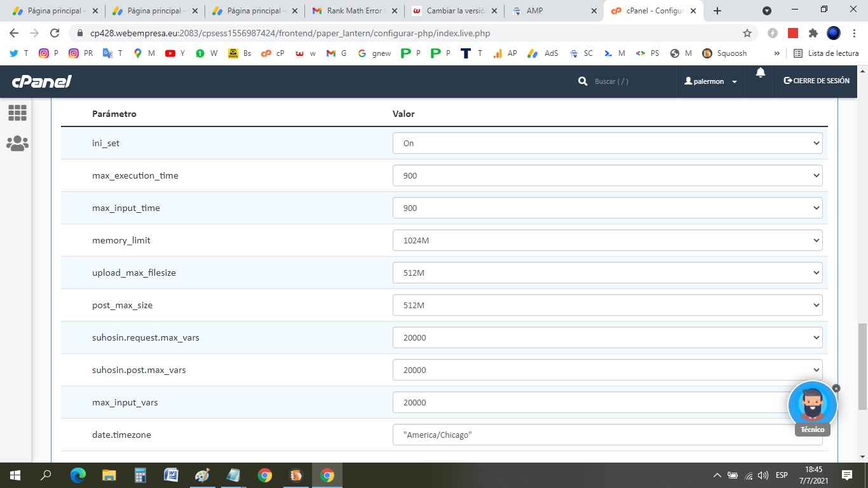Click the upload_max_filesize parameter label
Viewport: 868px width, 488px height.
tap(134, 273)
